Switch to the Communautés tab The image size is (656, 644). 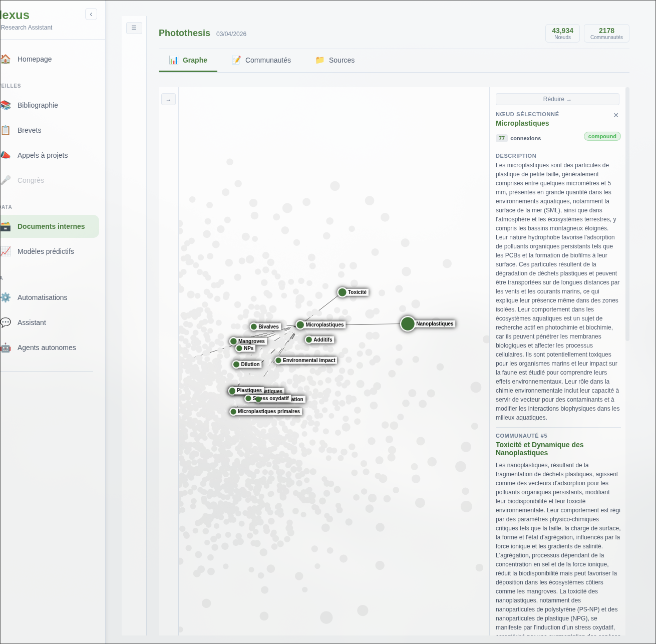coord(261,60)
